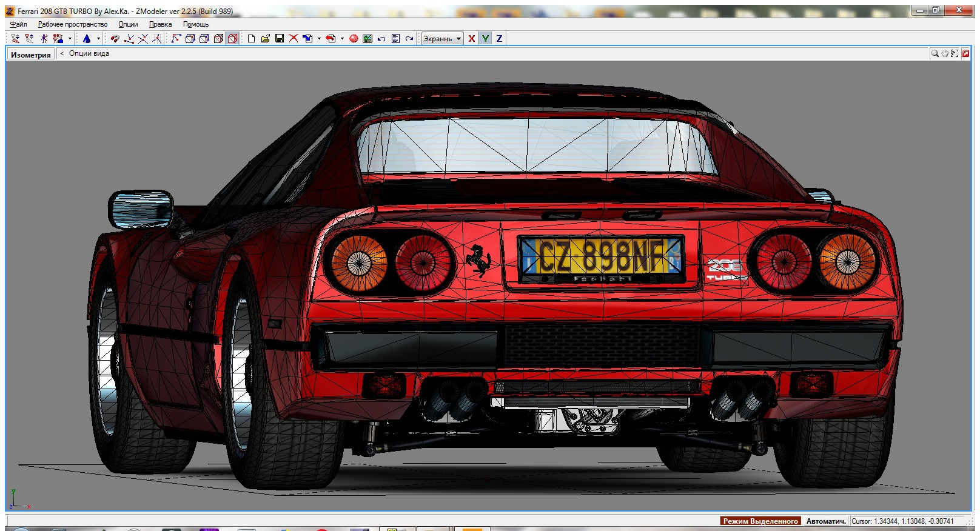Toggle Режим Выделенного in the status bar
Screen dimensions: 980x531
760,521
